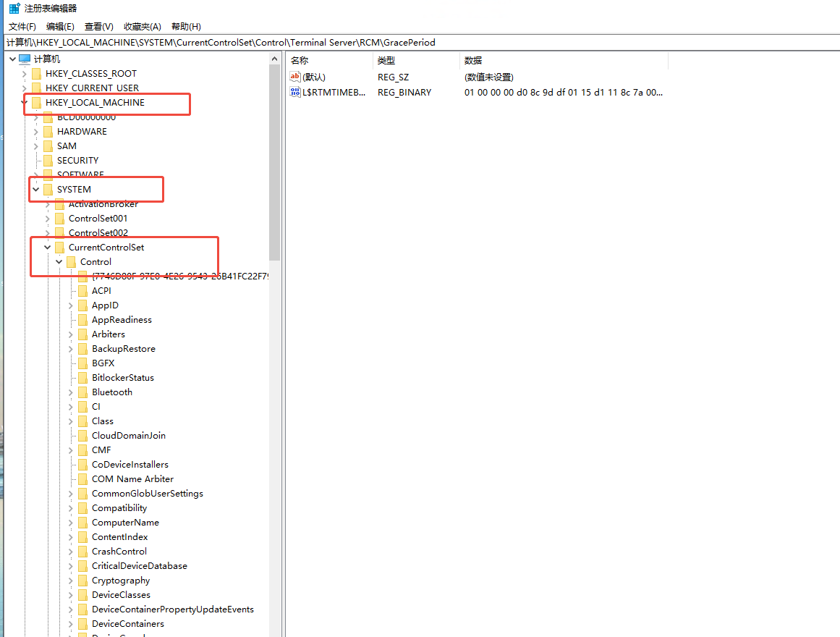Click the HKEY_CURRENT_USER folder icon
Image resolution: width=840 pixels, height=637 pixels.
[x=36, y=88]
